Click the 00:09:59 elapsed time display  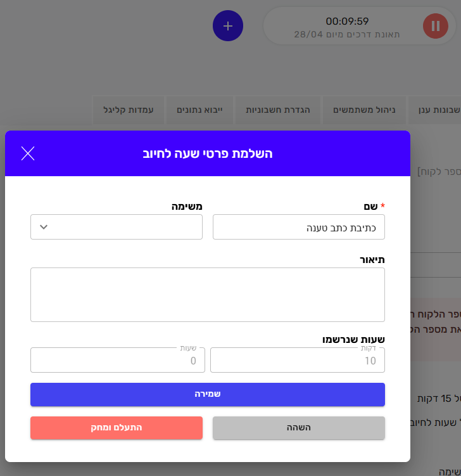point(347,21)
